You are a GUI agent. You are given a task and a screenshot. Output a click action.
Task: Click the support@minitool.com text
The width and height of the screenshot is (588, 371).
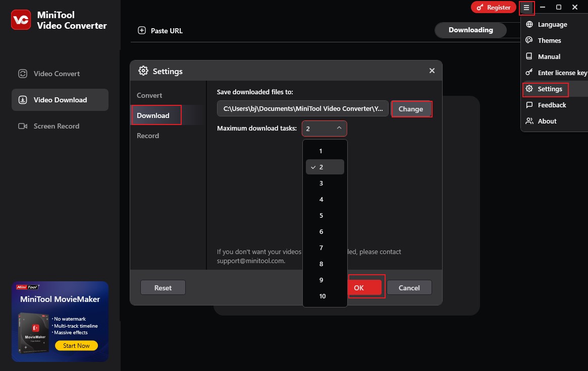251,261
